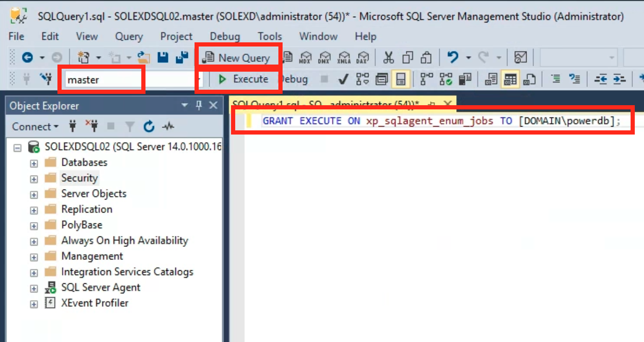Comment out the selected query lines
644x342 pixels.
pyautogui.click(x=554, y=80)
